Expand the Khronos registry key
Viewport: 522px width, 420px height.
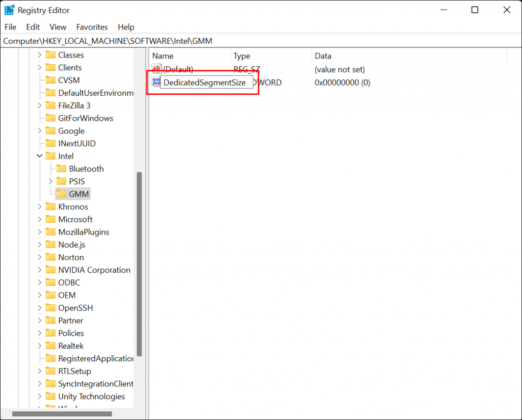point(40,206)
